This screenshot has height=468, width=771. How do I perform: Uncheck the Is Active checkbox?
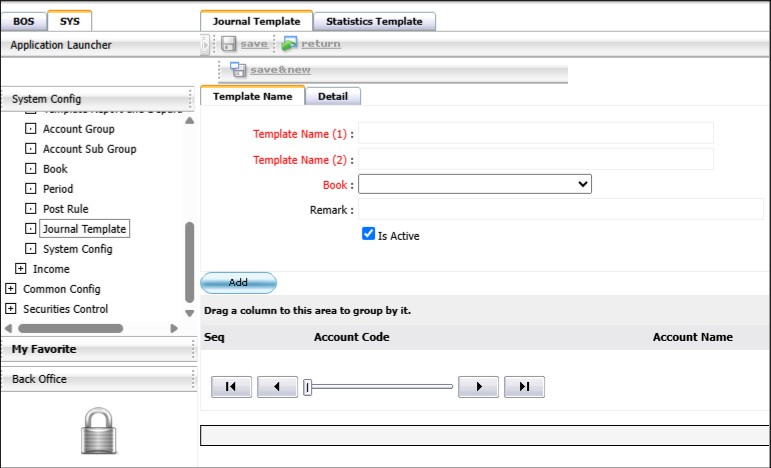(368, 235)
